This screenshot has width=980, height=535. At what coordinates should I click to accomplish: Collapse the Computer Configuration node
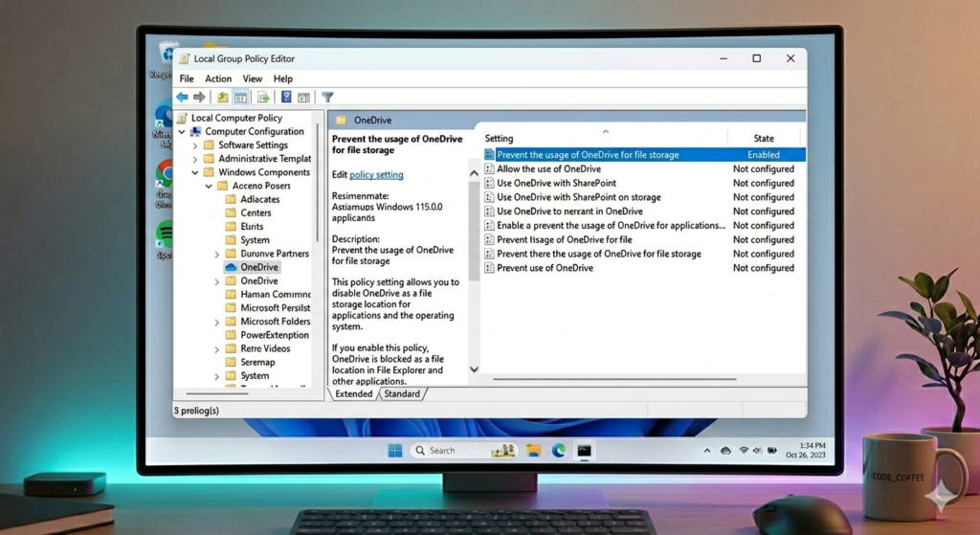click(x=182, y=132)
